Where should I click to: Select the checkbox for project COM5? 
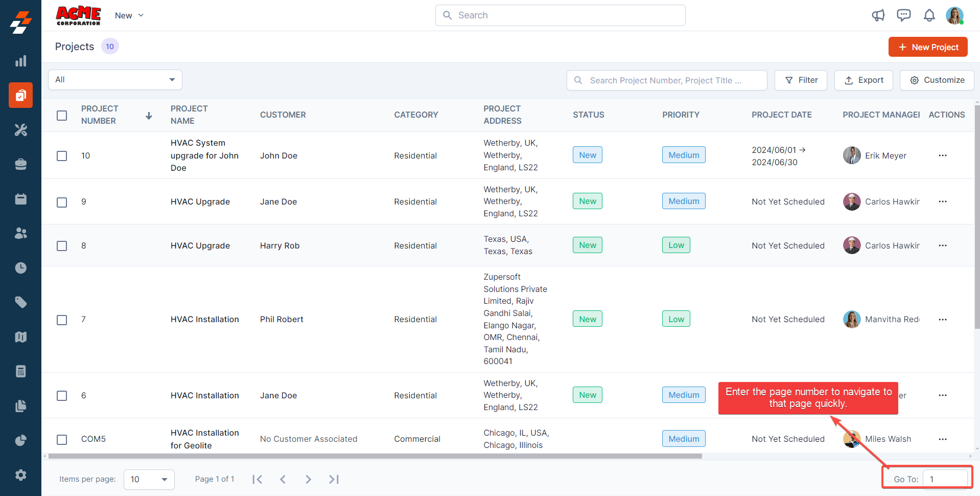pos(62,439)
